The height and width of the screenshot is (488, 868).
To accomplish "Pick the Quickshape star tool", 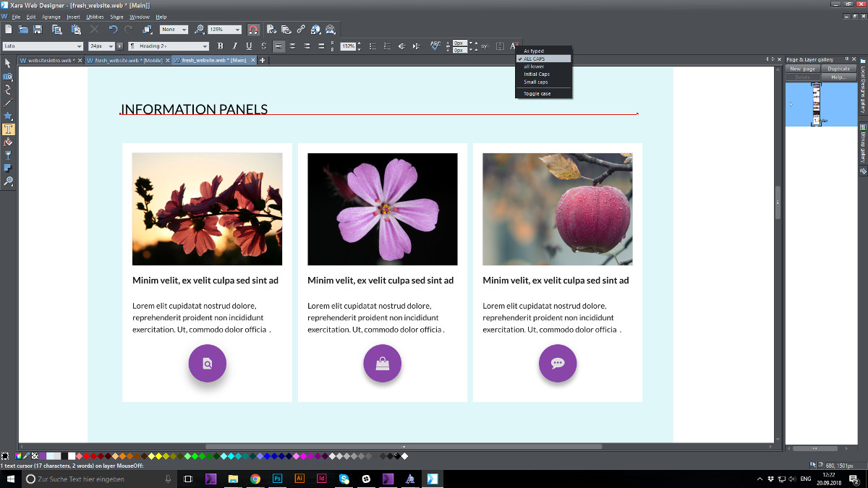I will (x=7, y=116).
